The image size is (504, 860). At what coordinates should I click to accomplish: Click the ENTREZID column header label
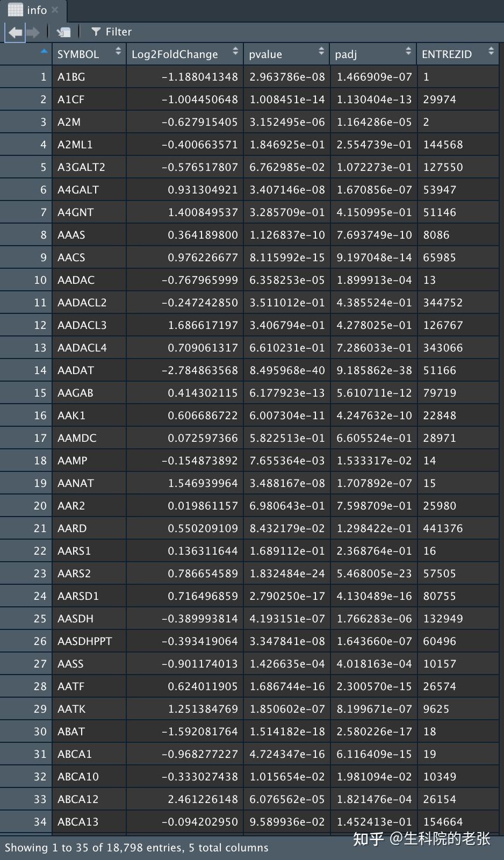(x=447, y=54)
